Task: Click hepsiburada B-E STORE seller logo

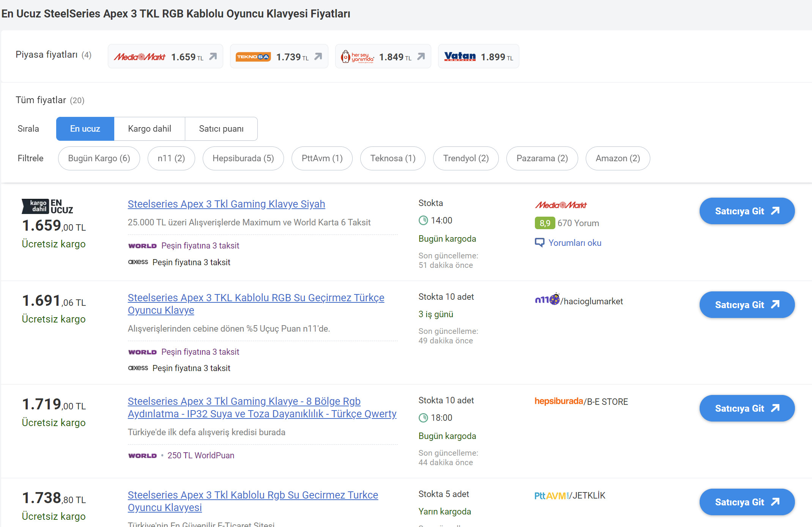Action: (x=559, y=401)
